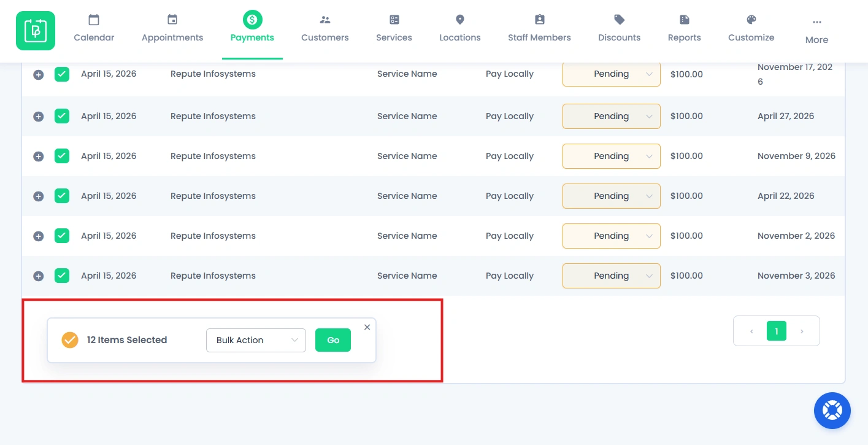This screenshot has width=868, height=445.
Task: Open Pending status dropdown for April 22 row
Action: (x=612, y=196)
